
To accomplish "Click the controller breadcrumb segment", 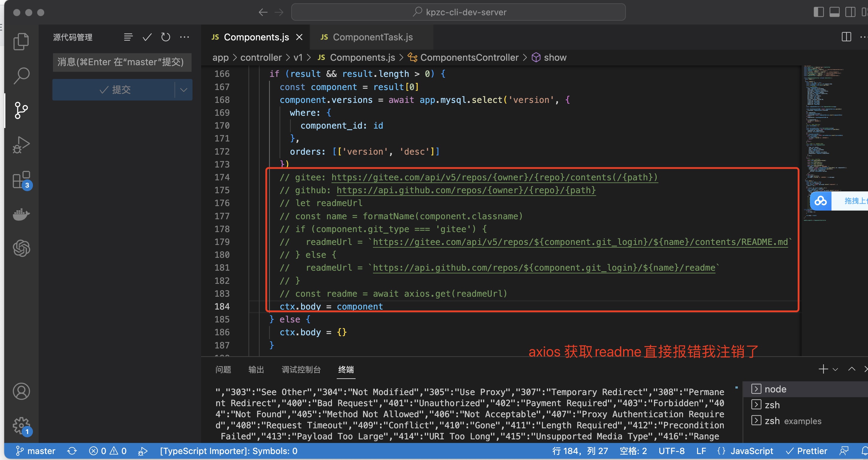I will coord(261,58).
